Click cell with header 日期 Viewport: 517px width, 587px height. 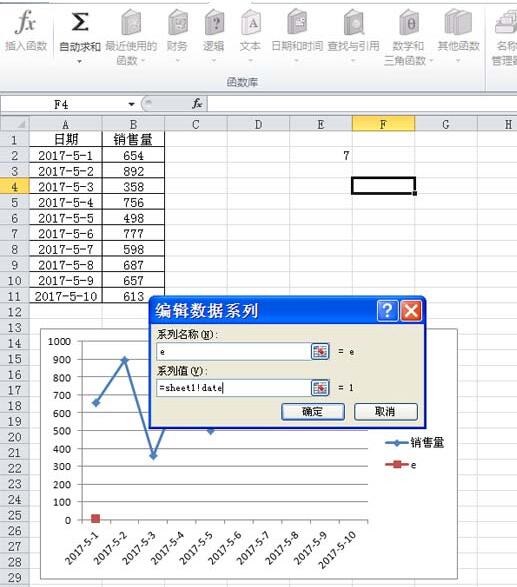point(66,140)
